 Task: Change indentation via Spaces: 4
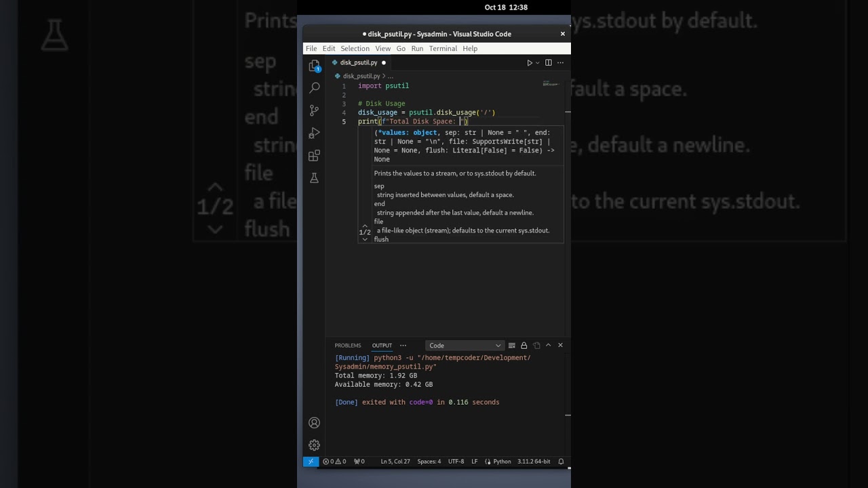pyautogui.click(x=429, y=462)
